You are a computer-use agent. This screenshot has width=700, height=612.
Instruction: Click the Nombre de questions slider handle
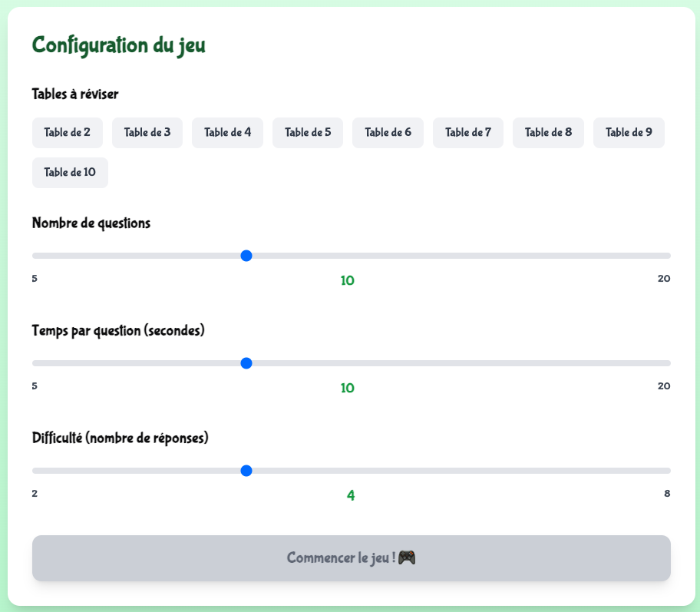pos(246,256)
